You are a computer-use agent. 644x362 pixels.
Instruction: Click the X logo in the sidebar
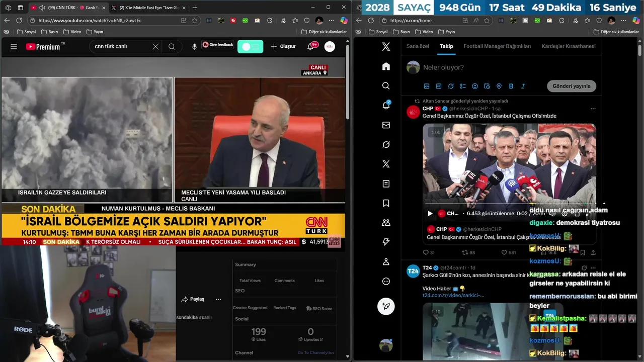point(386,47)
